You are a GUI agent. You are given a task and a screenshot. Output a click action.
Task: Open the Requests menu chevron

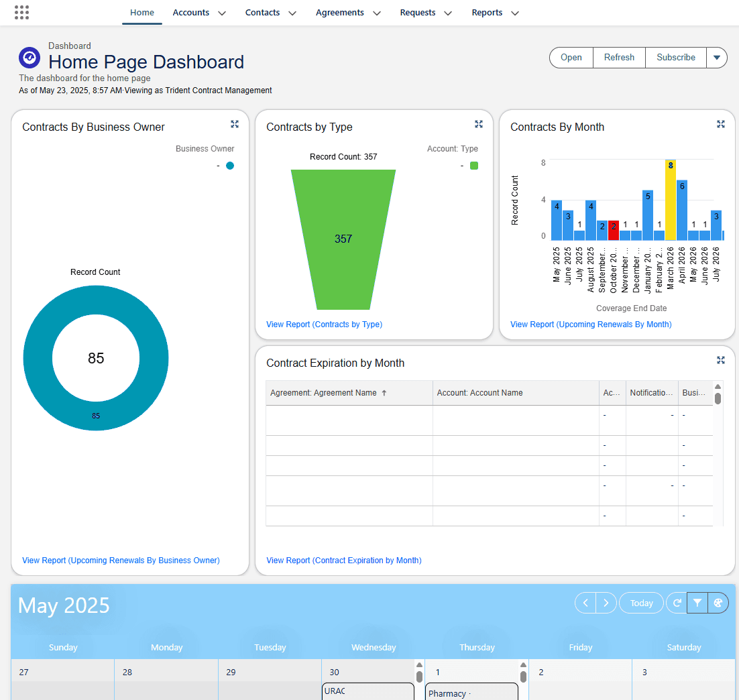(448, 13)
